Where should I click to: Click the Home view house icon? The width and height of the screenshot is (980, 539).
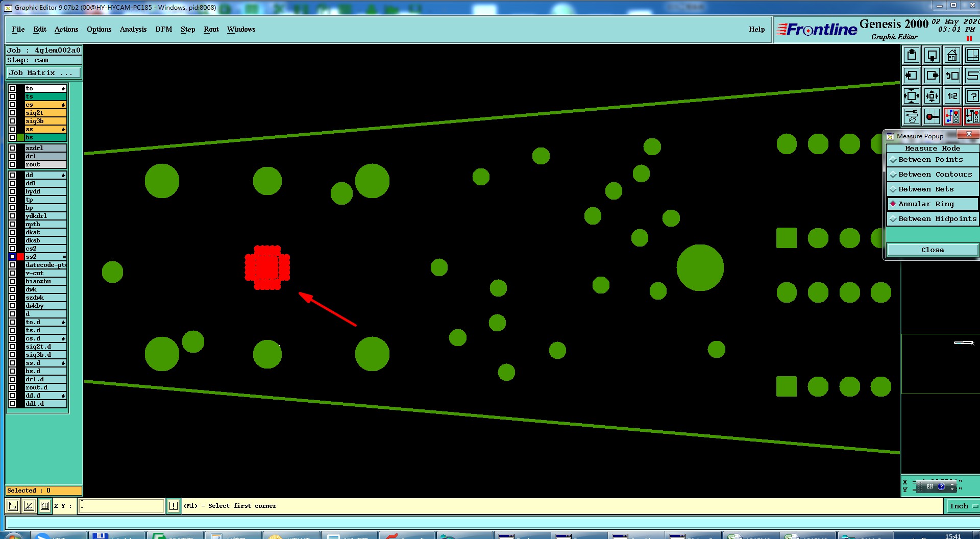pos(952,55)
